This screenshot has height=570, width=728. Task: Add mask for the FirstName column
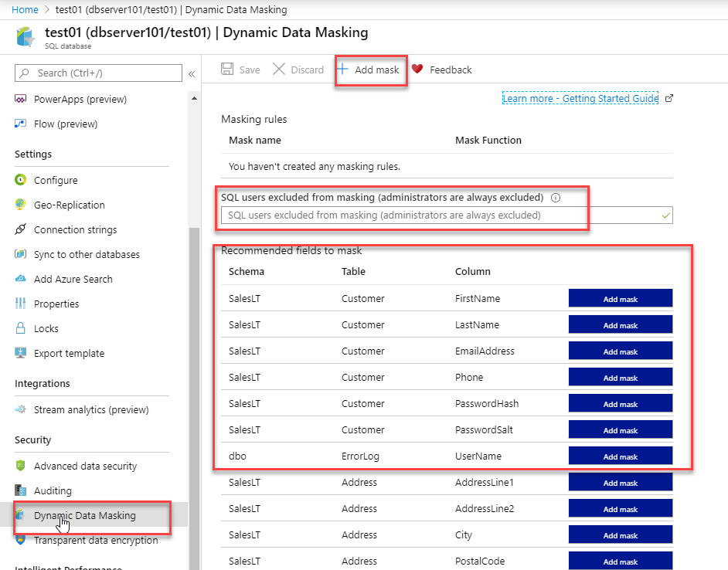[x=621, y=298]
